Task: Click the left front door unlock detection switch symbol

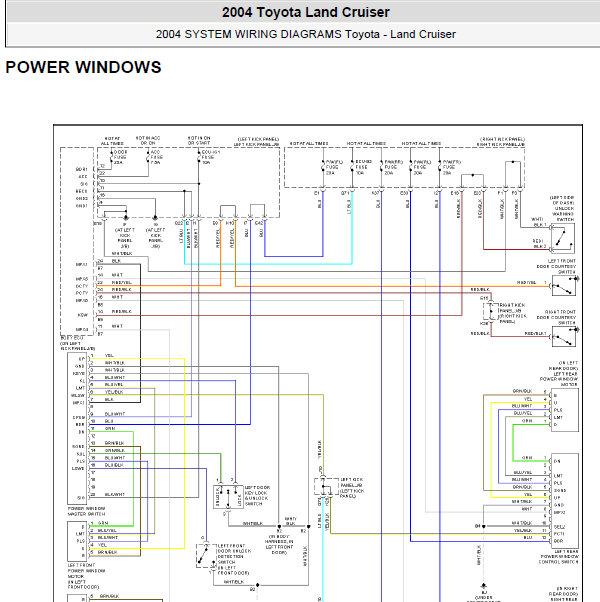Action: point(206,556)
